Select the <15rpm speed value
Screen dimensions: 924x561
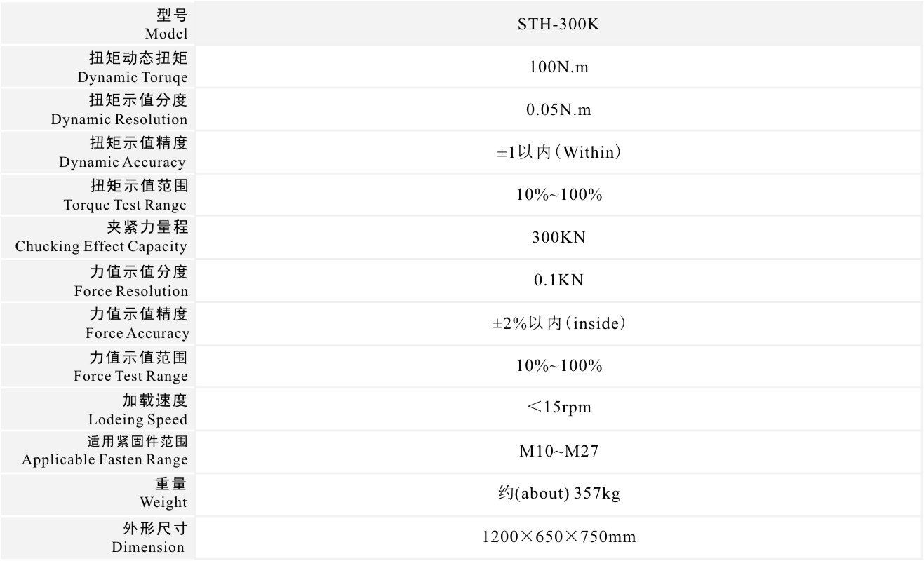tap(558, 407)
